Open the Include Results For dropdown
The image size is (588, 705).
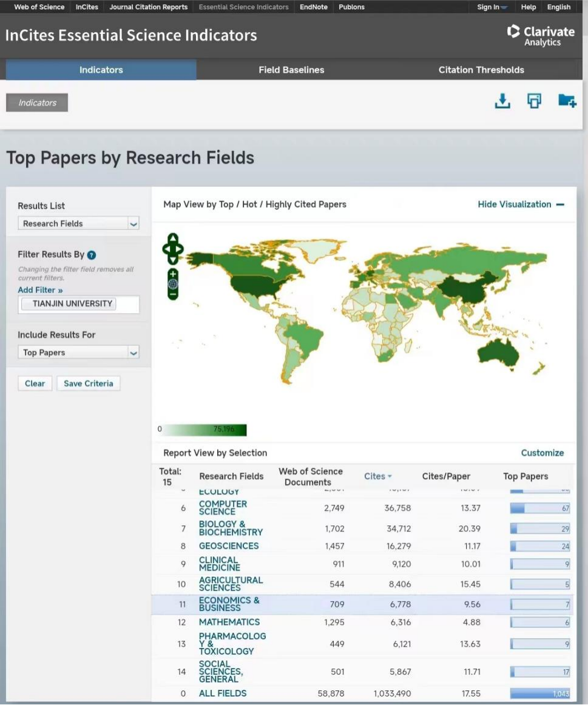point(78,352)
